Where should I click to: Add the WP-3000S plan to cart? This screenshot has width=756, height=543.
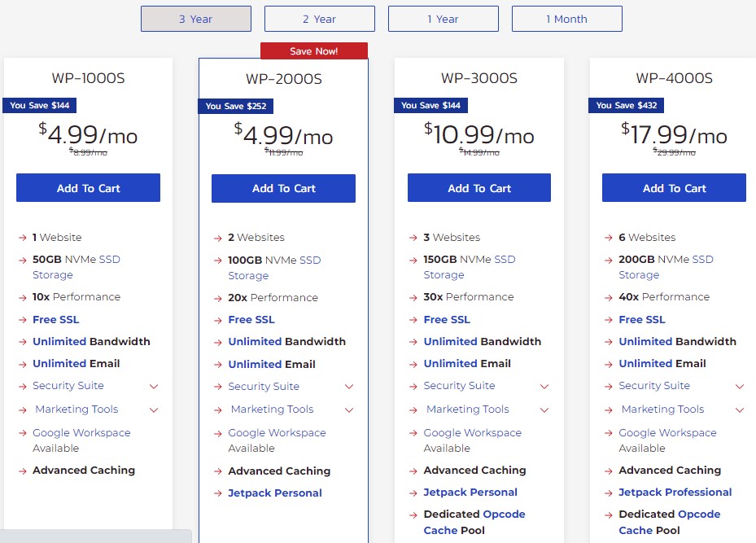[479, 187]
